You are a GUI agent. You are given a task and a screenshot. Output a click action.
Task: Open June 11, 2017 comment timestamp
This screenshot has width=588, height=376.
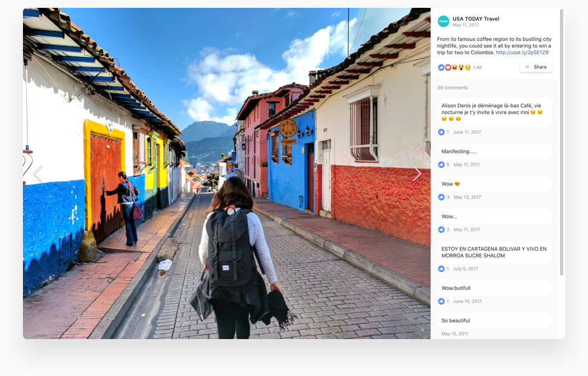pyautogui.click(x=466, y=132)
